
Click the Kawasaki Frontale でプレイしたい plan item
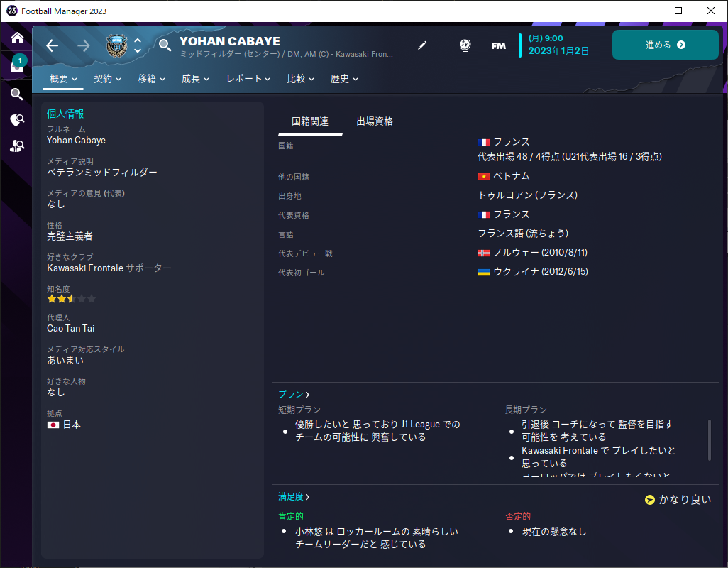[x=598, y=457]
